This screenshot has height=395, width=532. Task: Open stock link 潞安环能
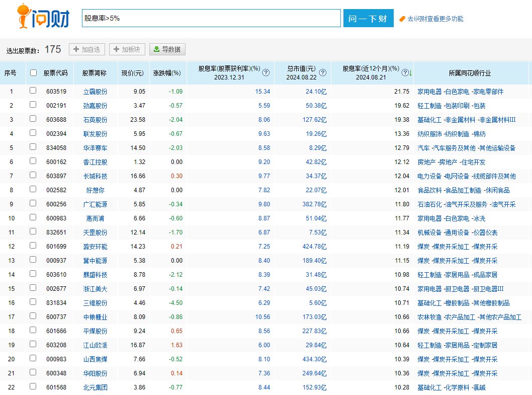(96, 247)
